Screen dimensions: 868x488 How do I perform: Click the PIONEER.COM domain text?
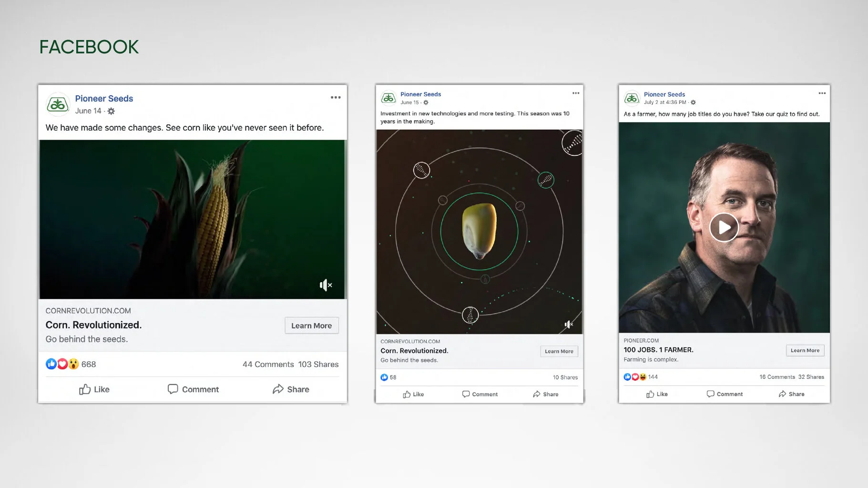pos(641,341)
